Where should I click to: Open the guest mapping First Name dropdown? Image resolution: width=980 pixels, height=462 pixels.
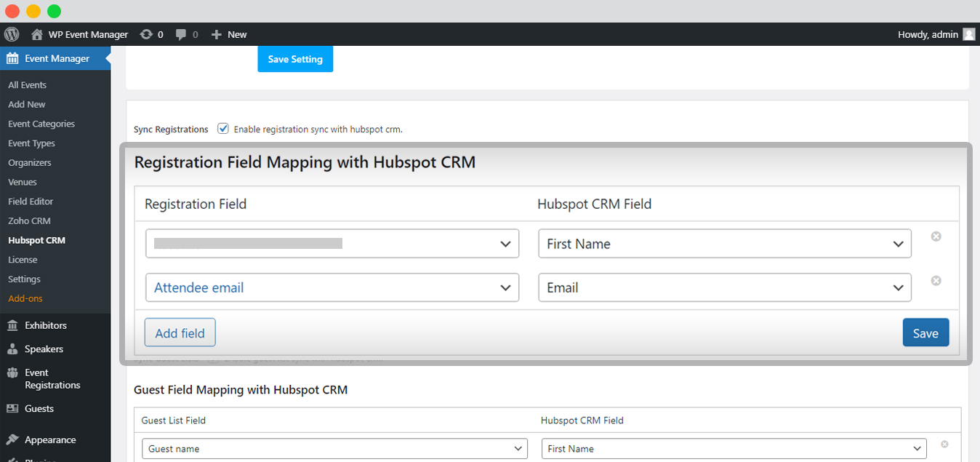coord(734,449)
